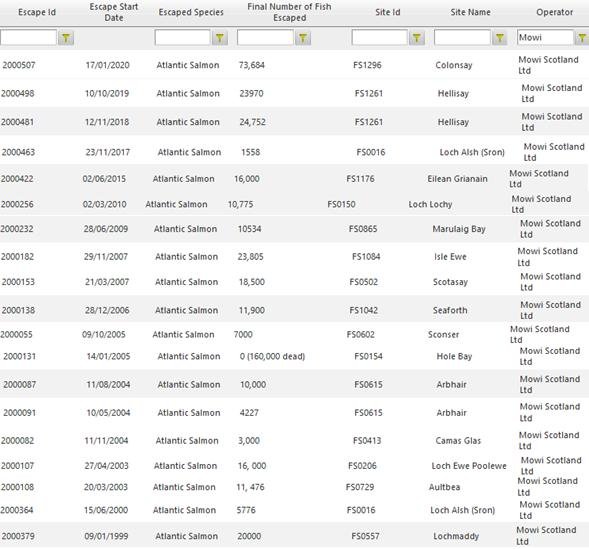Click escape Id 2000379 cell
The width and height of the screenshot is (589, 549).
point(18,536)
